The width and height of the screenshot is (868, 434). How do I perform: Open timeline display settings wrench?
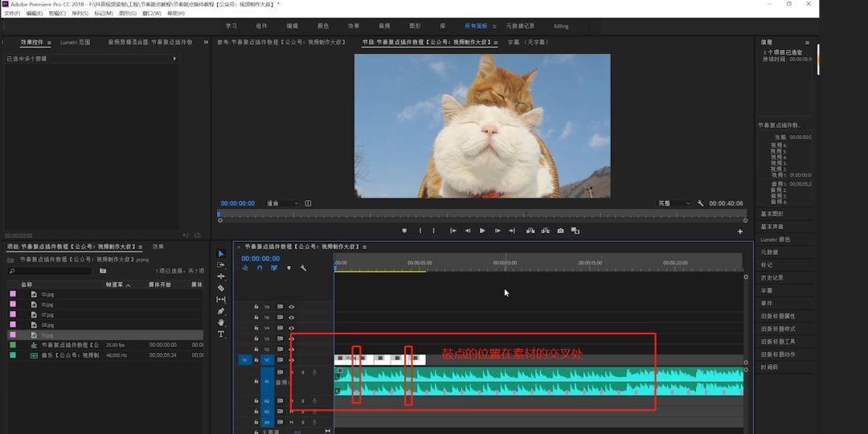[x=303, y=268]
